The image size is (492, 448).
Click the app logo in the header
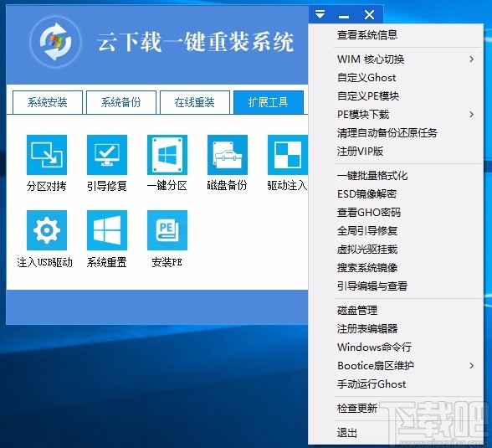coord(55,42)
